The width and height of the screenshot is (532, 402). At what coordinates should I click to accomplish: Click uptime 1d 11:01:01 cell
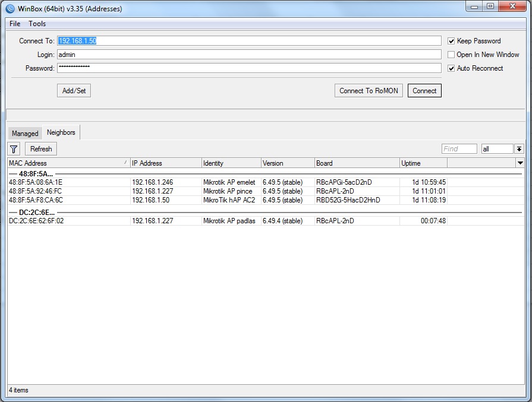tap(429, 191)
